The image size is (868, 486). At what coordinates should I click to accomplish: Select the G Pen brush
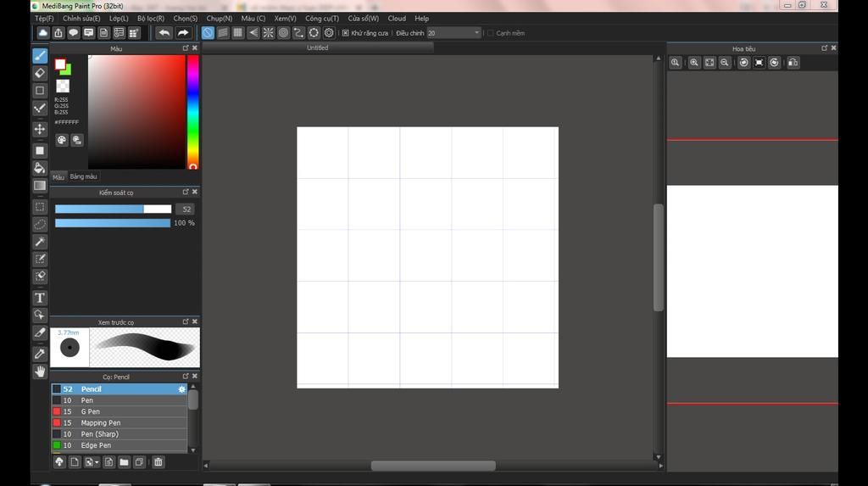click(x=120, y=411)
